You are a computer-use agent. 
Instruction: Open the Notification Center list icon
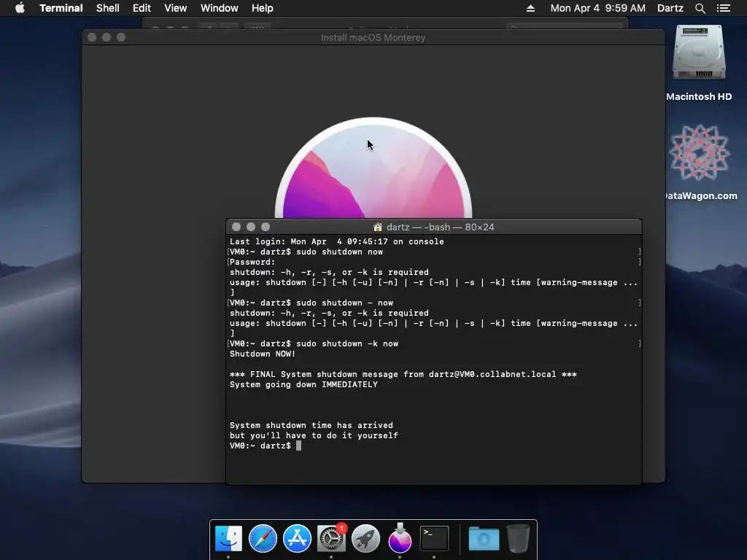click(723, 8)
